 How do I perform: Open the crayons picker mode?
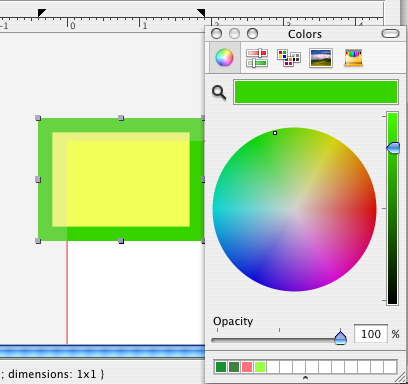(x=353, y=58)
